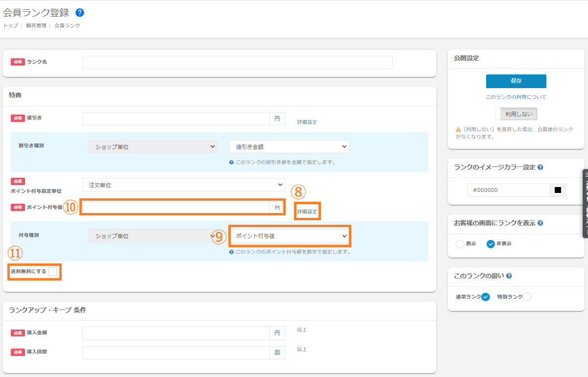Click the warning icon in 公開設定 panel
The image size is (588, 377).
[458, 130]
